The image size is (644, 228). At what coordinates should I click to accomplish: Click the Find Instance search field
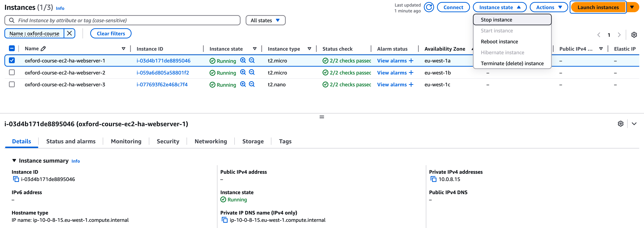tap(122, 20)
